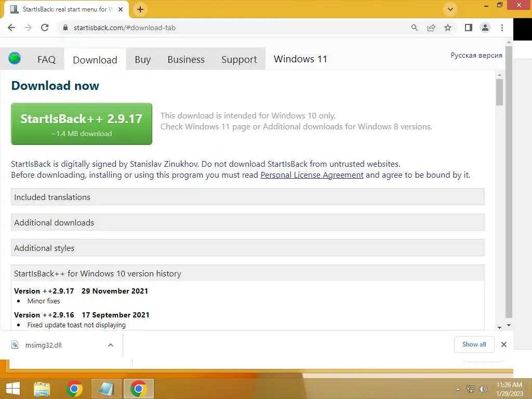The image size is (532, 399).
Task: Open first Chrome taskbar icon
Action: point(74,389)
